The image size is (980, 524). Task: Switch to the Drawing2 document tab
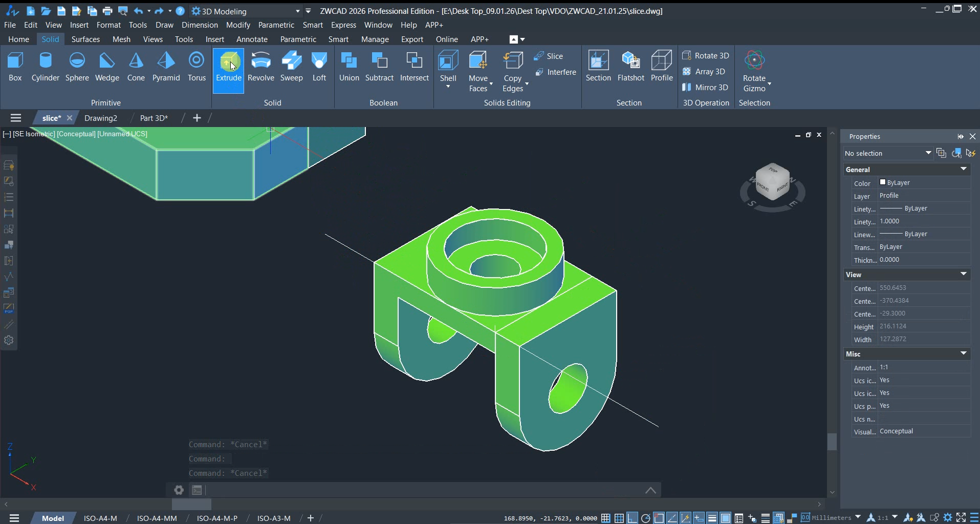click(x=101, y=118)
